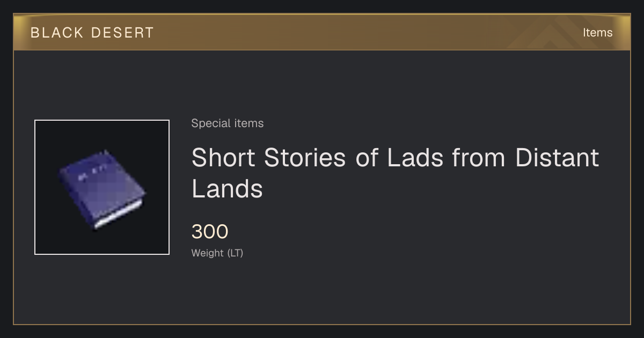Click the word Lands on the second title line

(x=227, y=188)
